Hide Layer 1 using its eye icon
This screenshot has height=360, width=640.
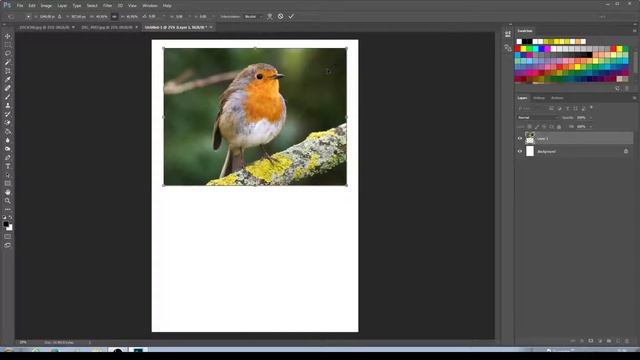[520, 138]
